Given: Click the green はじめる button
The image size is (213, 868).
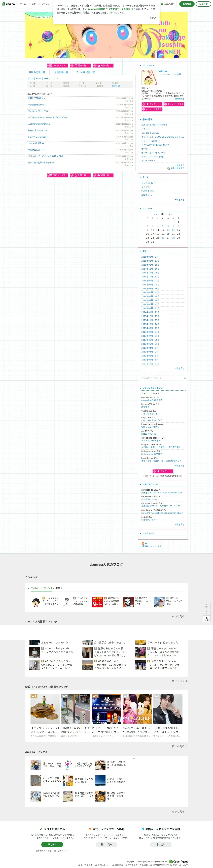Looking at the screenshot, I should tap(52, 845).
